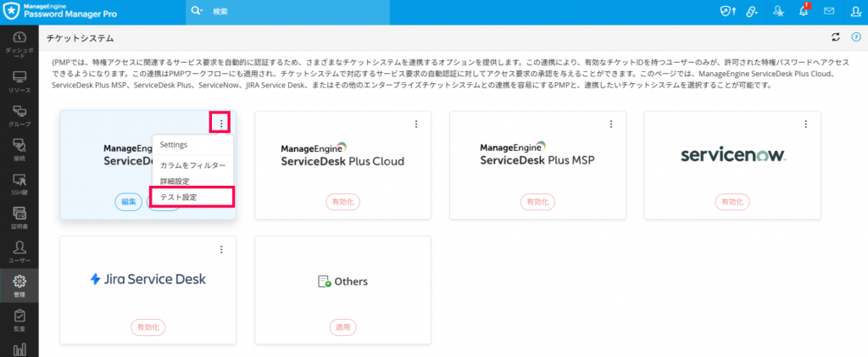Viewport: 868px width, 357px height.
Task: Open the 接続 sidebar section
Action: (x=19, y=150)
